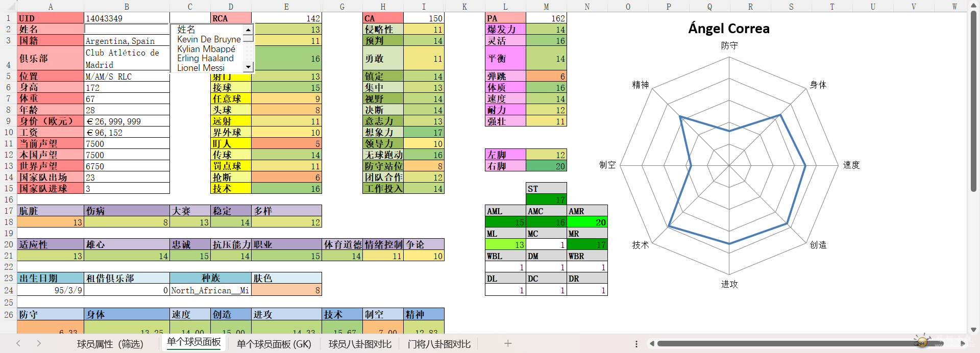Image resolution: width=980 pixels, height=353 pixels.
Task: Click the 弹跳 value 6 cell
Action: tap(546, 76)
